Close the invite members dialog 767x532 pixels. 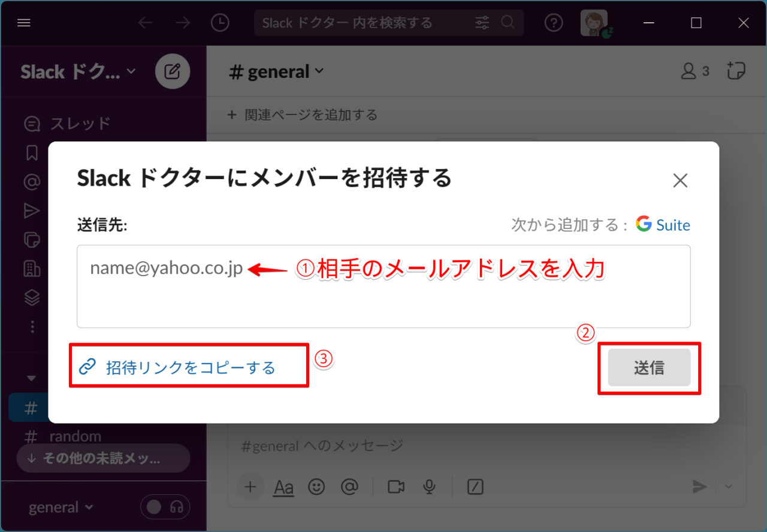pos(680,180)
